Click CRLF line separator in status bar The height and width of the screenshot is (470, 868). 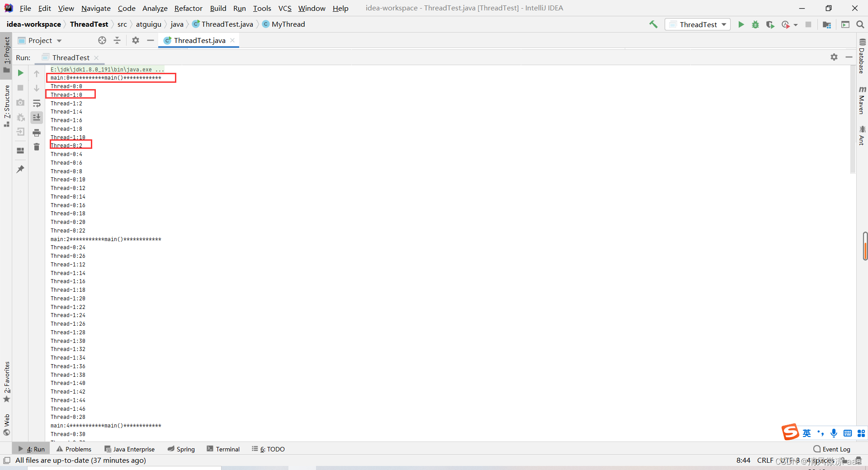pos(765,461)
